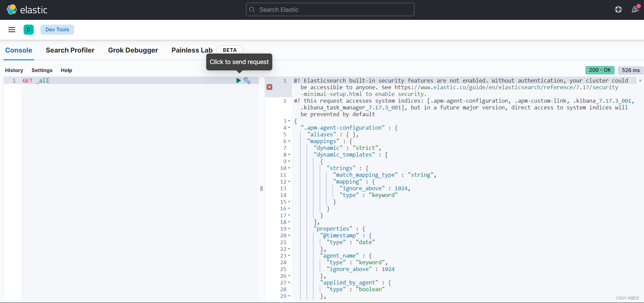Image resolution: width=644 pixels, height=303 pixels.
Task: Click the search magnifier icon
Action: click(252, 10)
